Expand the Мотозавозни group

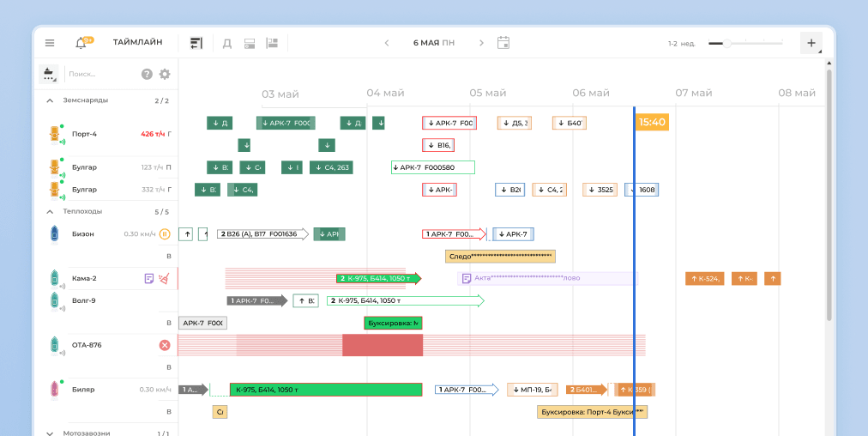point(50,433)
